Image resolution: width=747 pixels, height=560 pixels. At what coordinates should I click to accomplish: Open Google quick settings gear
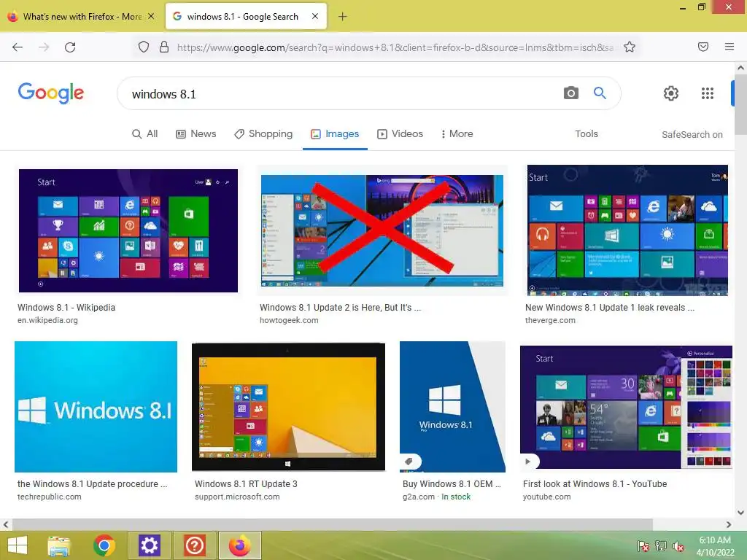tap(671, 93)
